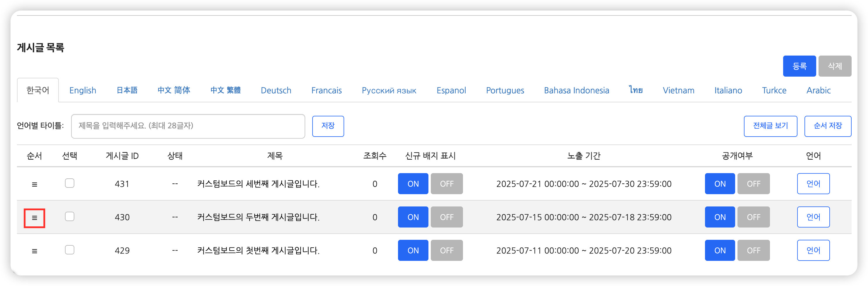
Task: Focus the 언어별 타이틀 input field
Action: point(188,126)
